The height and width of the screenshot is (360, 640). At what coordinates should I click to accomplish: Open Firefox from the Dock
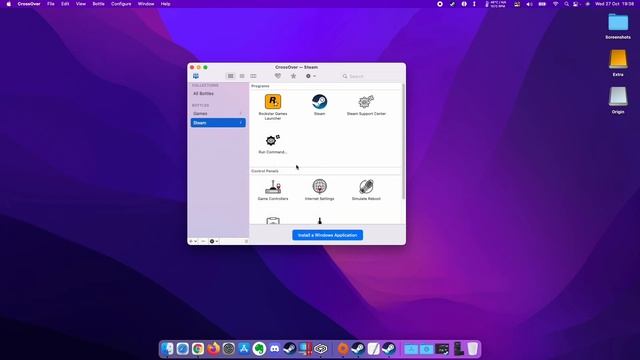(213, 349)
